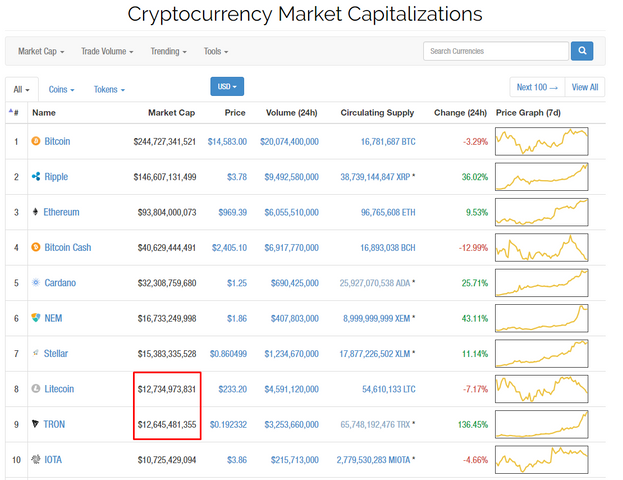Image resolution: width=623 pixels, height=480 pixels.
Task: Open the Bitcoin name link
Action: 57,141
